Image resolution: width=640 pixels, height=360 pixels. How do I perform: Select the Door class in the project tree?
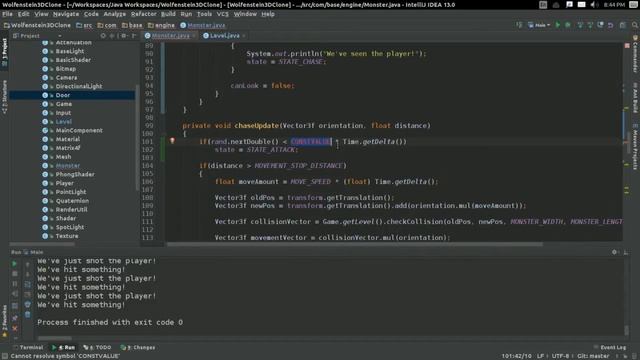(x=63, y=95)
